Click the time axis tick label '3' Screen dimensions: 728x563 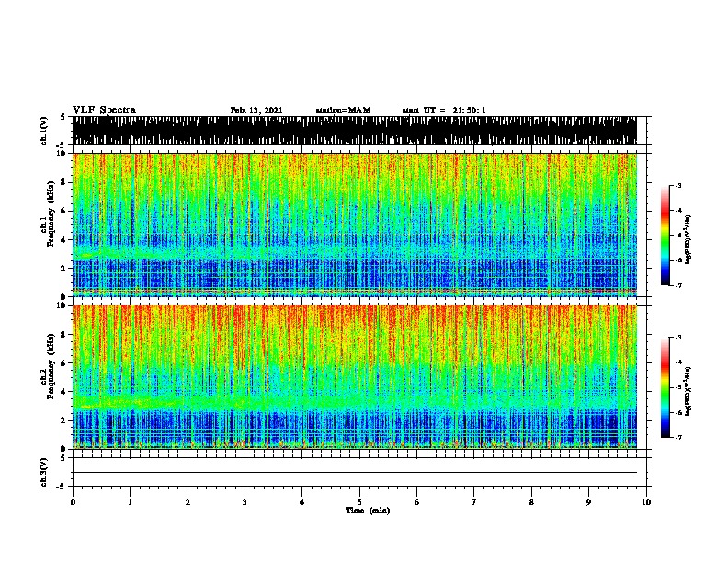pos(245,502)
